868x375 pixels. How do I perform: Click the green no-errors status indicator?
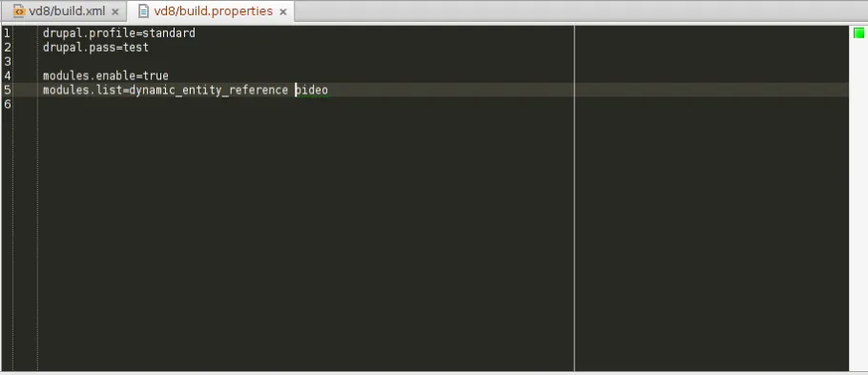coord(858,33)
